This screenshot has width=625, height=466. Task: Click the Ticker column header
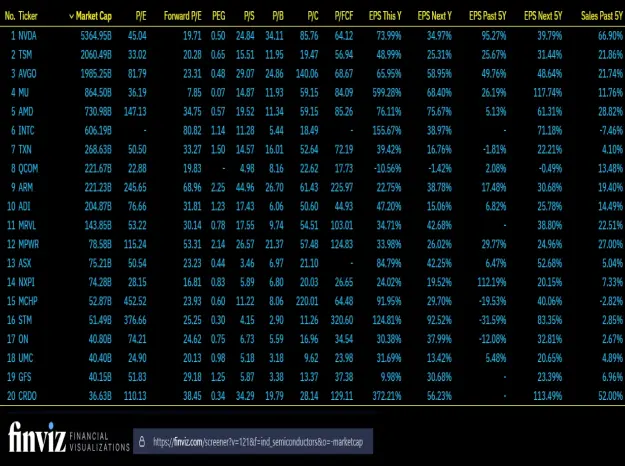coord(28,16)
